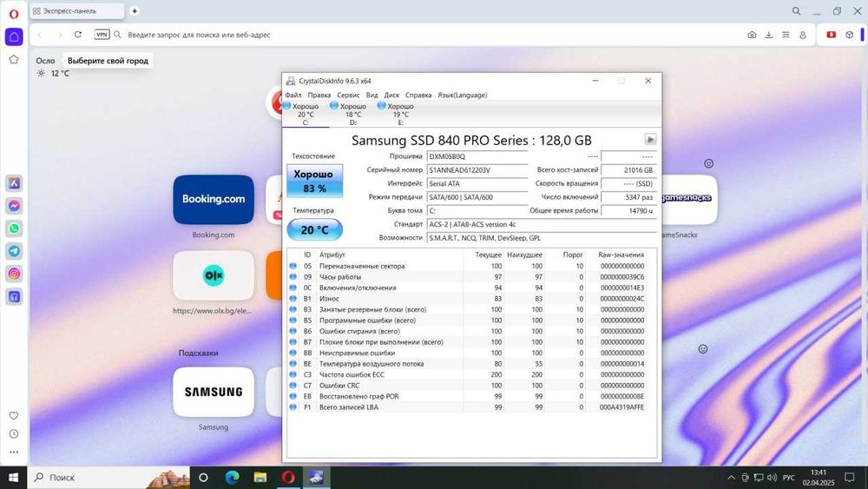
Task: Click the reload page icon in Opera
Action: (x=78, y=35)
